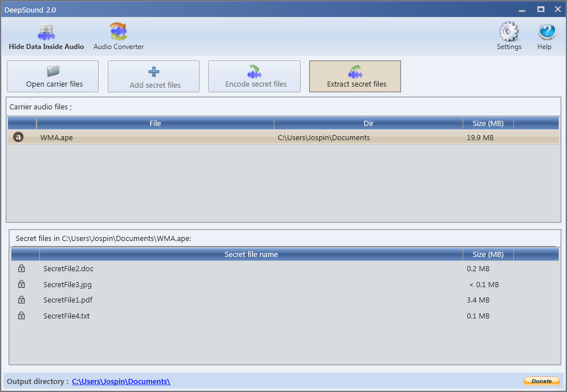
Task: Click the 19.9 MB size cell
Action: click(480, 138)
